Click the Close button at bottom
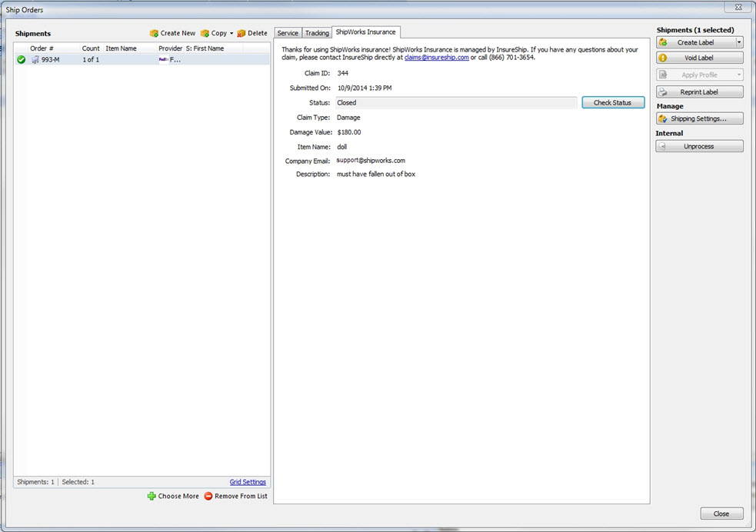This screenshot has width=756, height=532. tap(721, 514)
